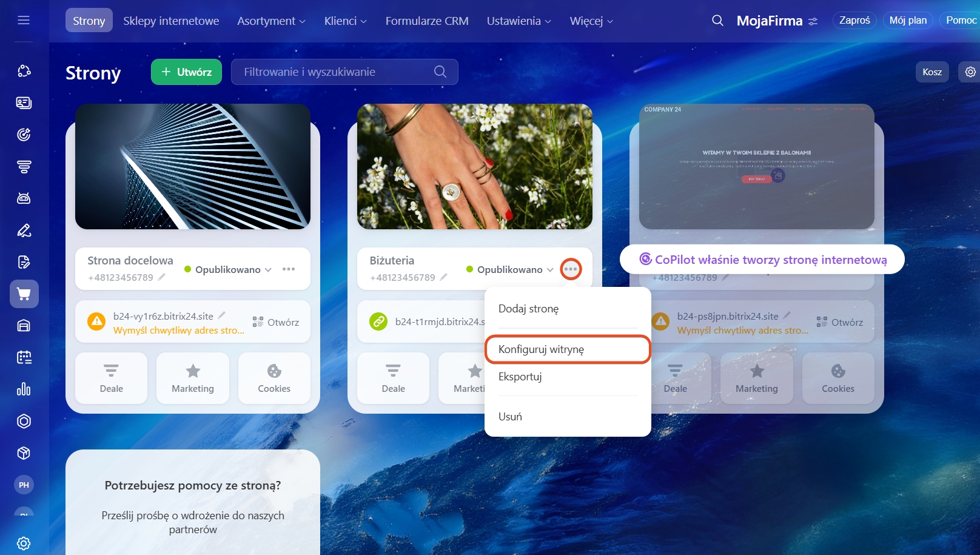
Task: Expand the Więcej menu
Action: 591,21
